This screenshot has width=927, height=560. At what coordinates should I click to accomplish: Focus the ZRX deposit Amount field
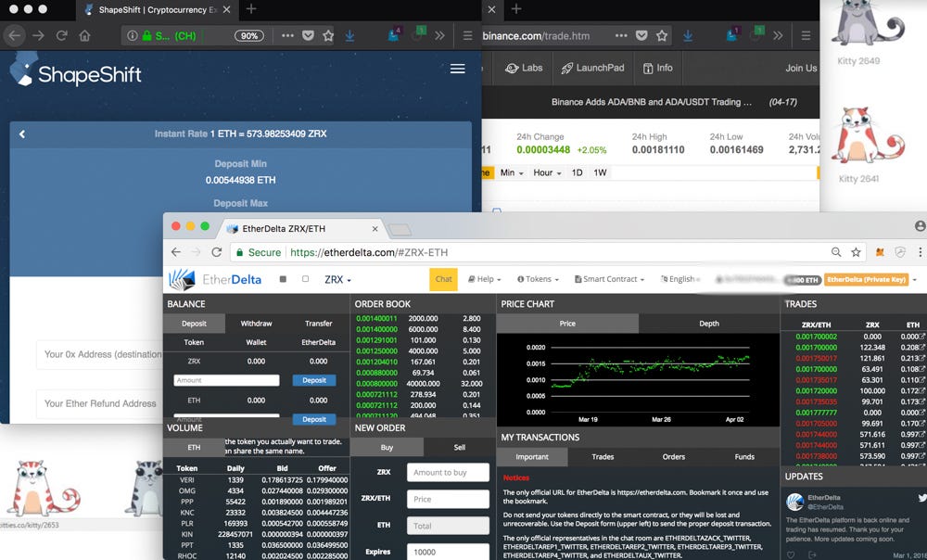point(226,380)
